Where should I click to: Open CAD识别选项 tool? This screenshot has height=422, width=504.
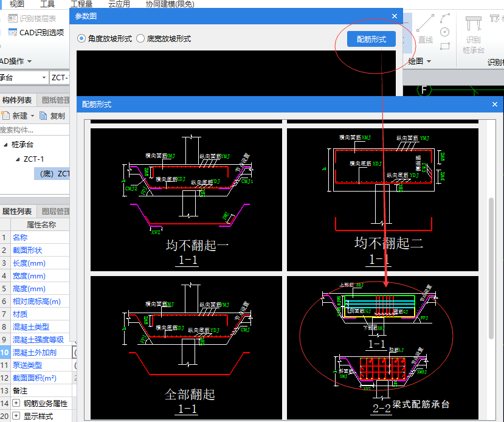(36, 32)
